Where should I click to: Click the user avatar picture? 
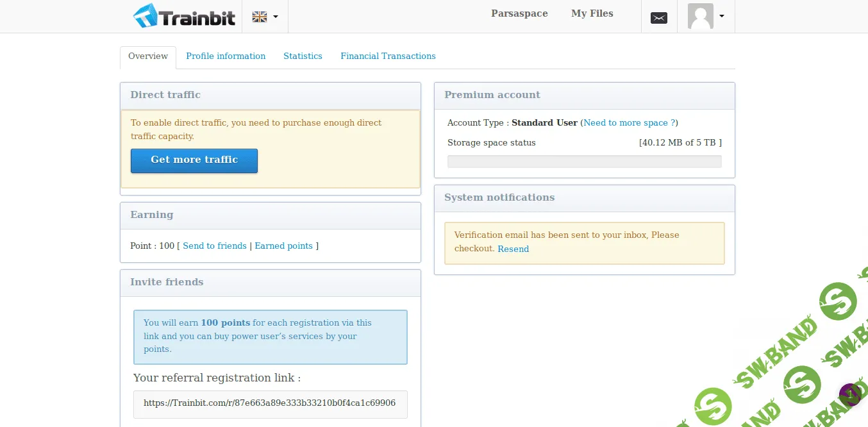(700, 17)
